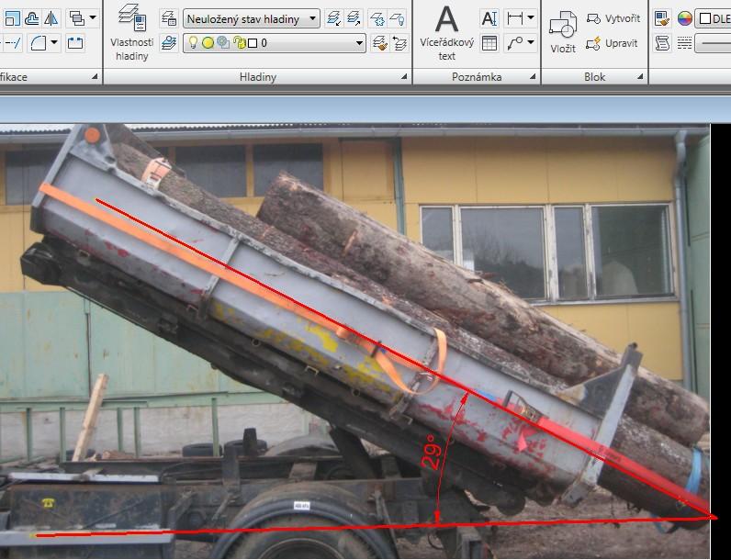Open Vlastnosti hladiny layer properties

pyautogui.click(x=132, y=33)
